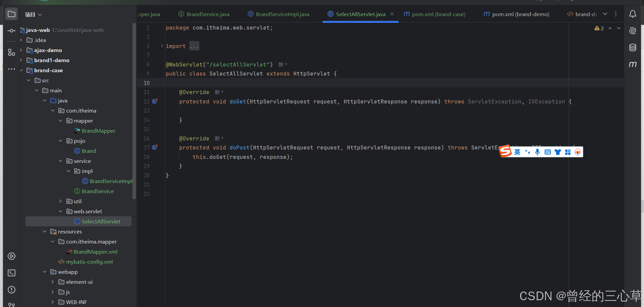Toggle Sogou Chinese/English mode button
This screenshot has height=307, width=644.
(x=517, y=152)
